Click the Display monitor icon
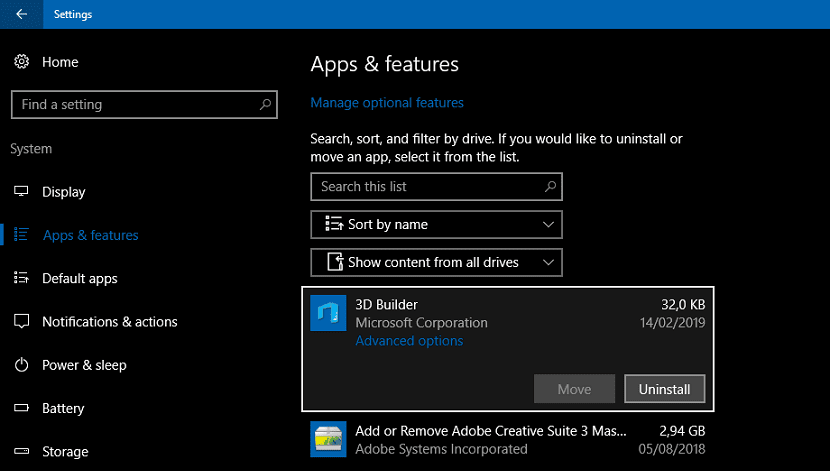Viewport: 830px width, 471px height. coord(21,192)
